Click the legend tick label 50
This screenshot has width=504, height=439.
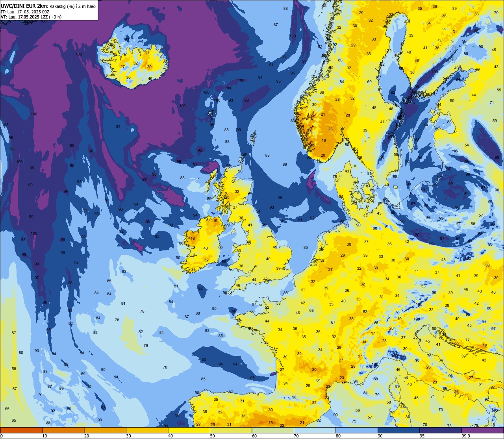[x=212, y=436]
